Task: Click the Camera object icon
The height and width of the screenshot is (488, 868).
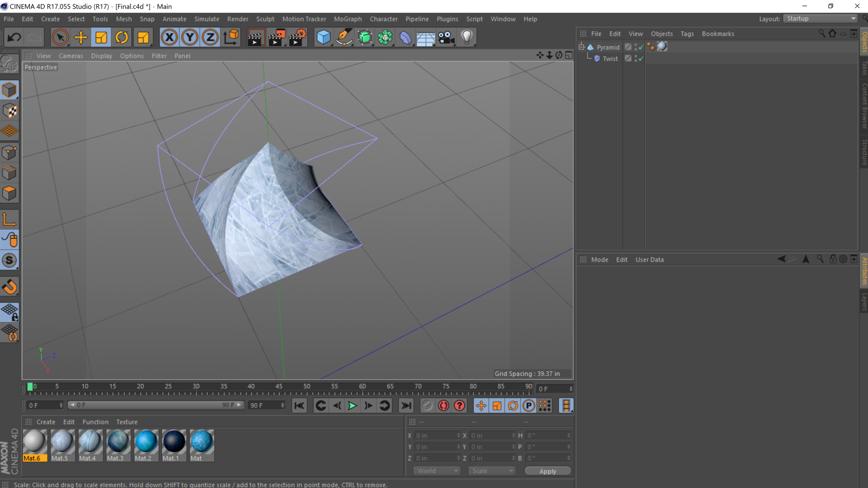Action: [x=446, y=38]
